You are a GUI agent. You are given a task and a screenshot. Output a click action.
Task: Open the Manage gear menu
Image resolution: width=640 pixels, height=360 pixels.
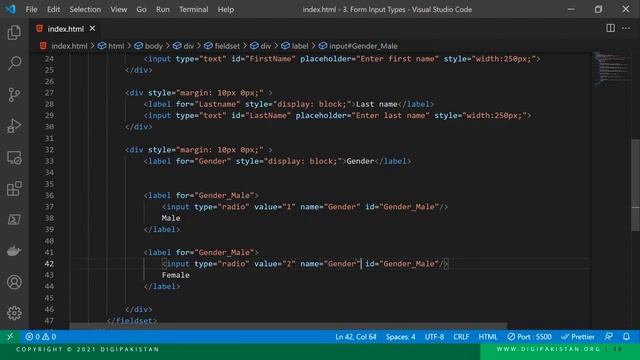(x=14, y=313)
